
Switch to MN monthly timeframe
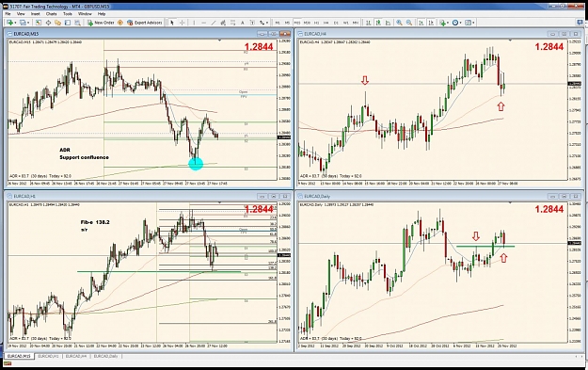coord(355,23)
